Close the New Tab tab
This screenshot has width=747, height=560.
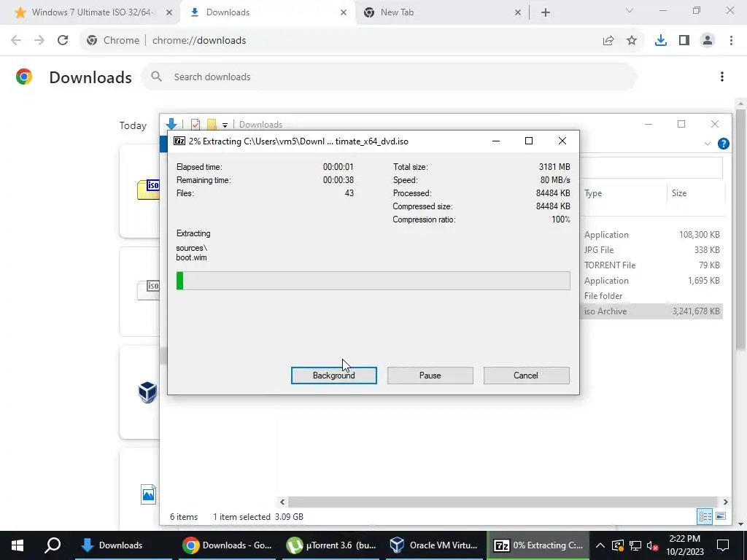pyautogui.click(x=518, y=12)
